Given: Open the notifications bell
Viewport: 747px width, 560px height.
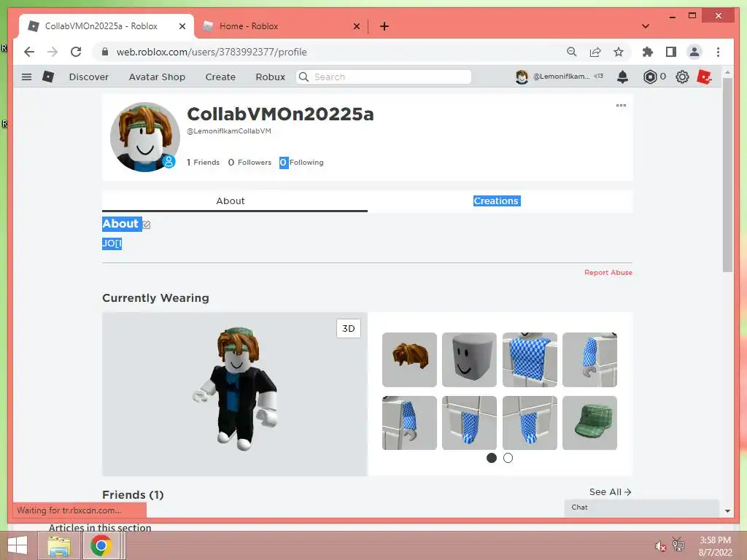Looking at the screenshot, I should pos(622,77).
